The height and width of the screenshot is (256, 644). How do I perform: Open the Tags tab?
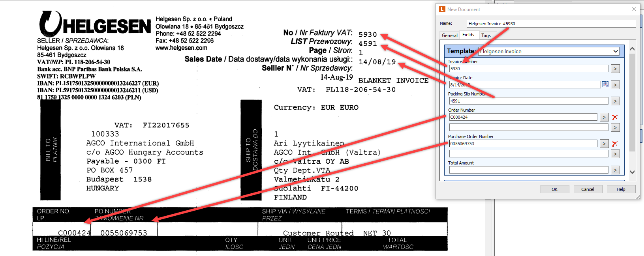[486, 35]
